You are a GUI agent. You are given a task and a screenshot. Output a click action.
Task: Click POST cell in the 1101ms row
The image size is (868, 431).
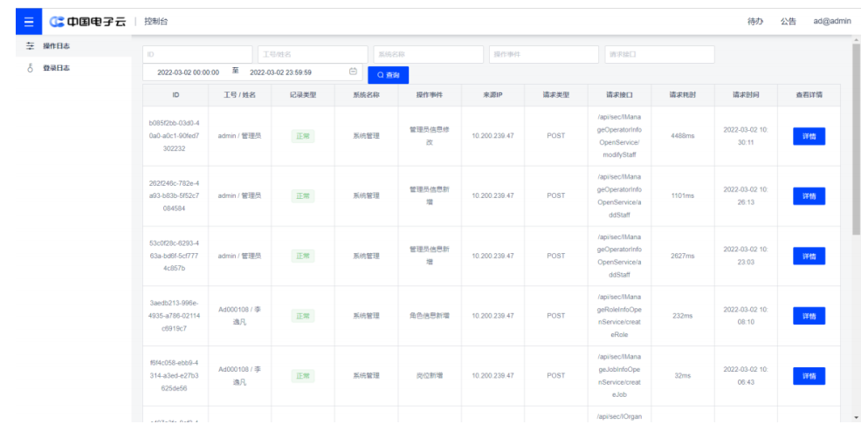point(555,195)
